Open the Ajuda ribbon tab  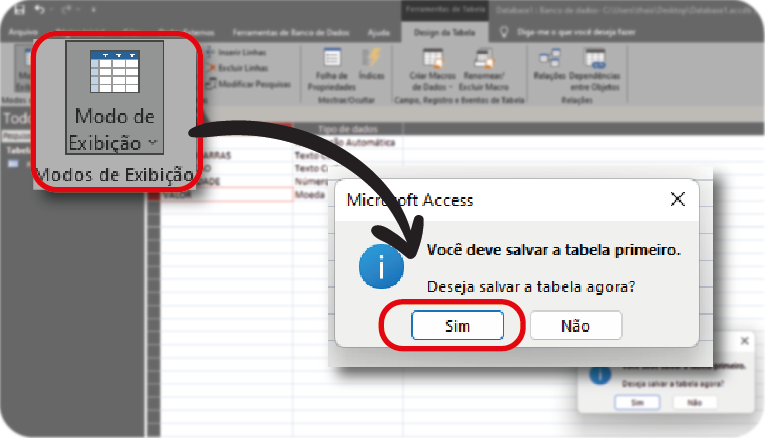379,32
